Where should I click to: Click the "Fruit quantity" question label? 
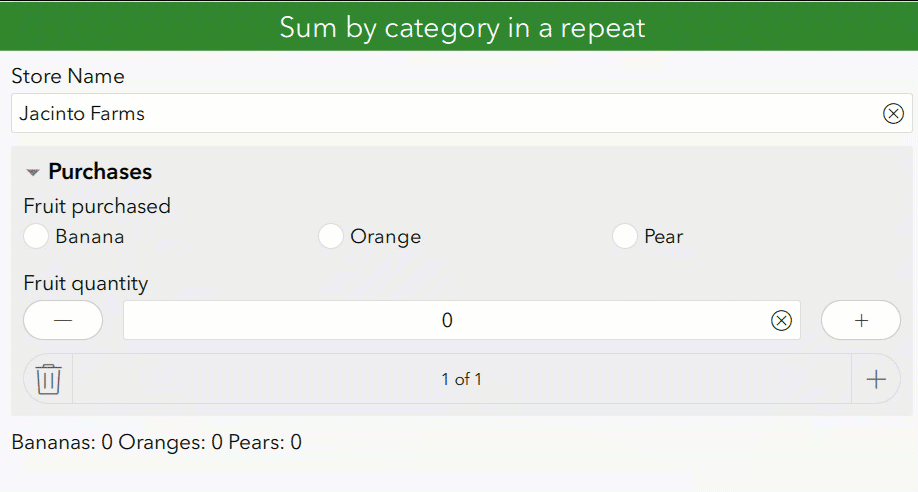tap(85, 283)
